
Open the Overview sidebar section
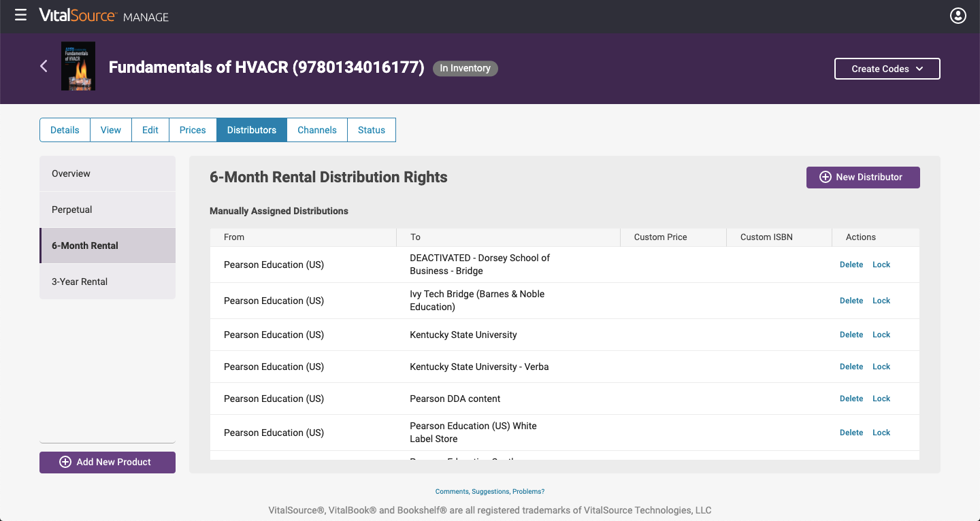(x=108, y=173)
